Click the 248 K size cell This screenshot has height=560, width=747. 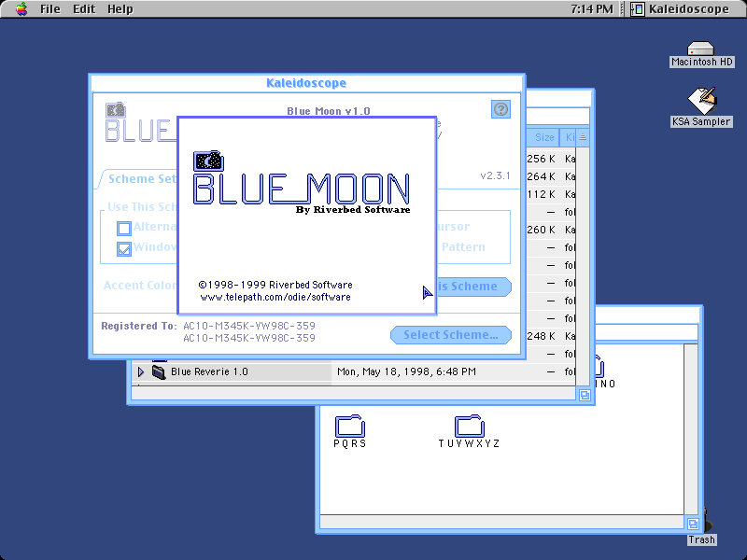[541, 336]
